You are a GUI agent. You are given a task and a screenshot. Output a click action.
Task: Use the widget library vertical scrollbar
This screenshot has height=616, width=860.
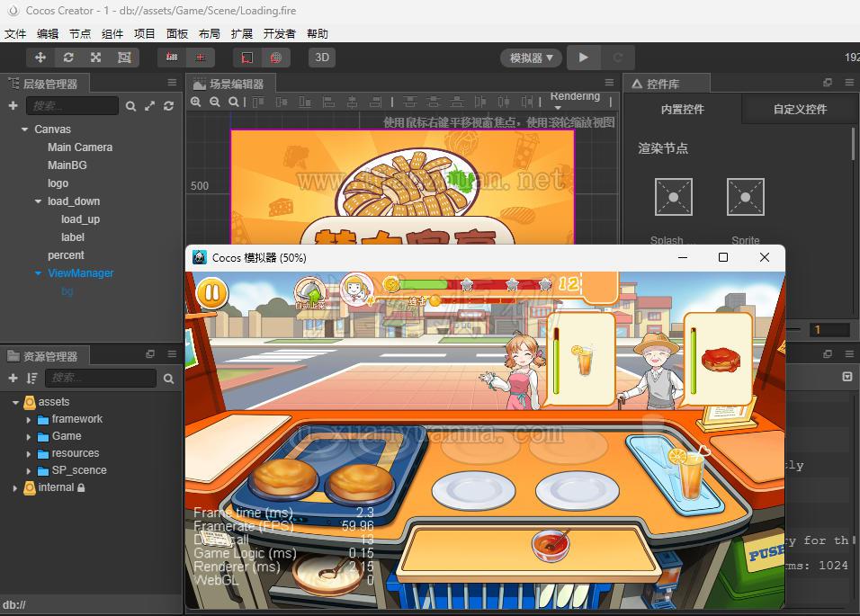coord(853,144)
